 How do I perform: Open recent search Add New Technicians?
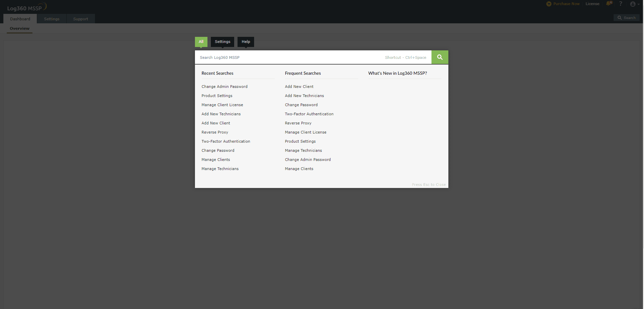[x=221, y=114]
